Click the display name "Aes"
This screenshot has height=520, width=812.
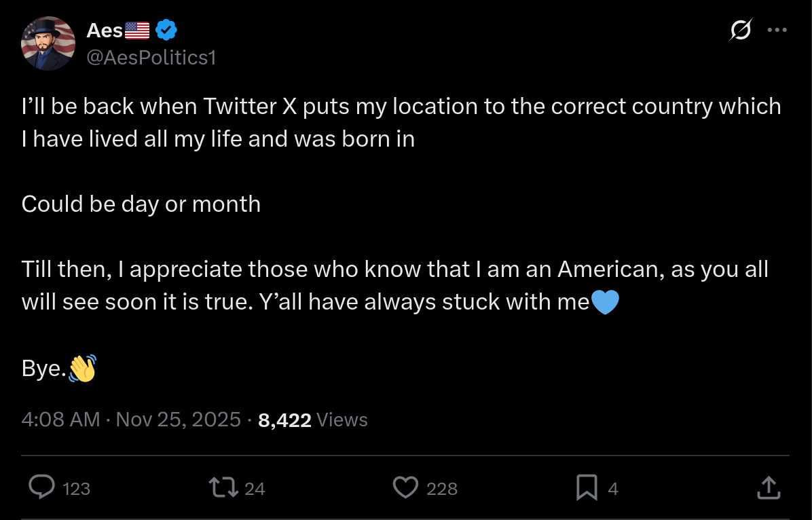tap(105, 31)
